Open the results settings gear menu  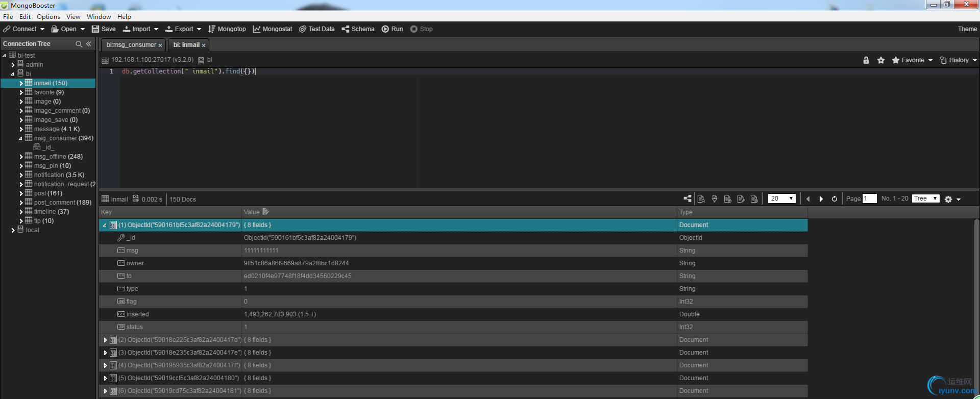click(952, 199)
